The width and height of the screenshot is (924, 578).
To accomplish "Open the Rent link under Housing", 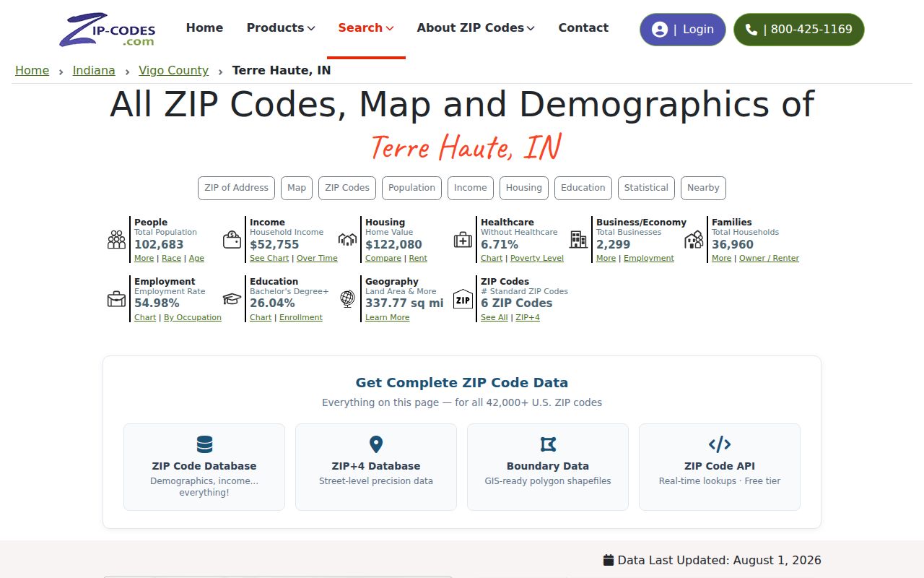I will pos(418,258).
